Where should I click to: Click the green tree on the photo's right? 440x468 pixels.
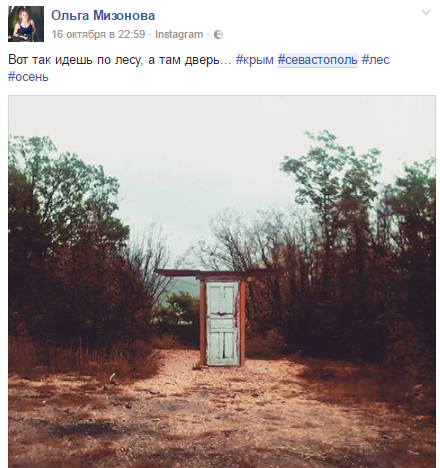pyautogui.click(x=333, y=200)
